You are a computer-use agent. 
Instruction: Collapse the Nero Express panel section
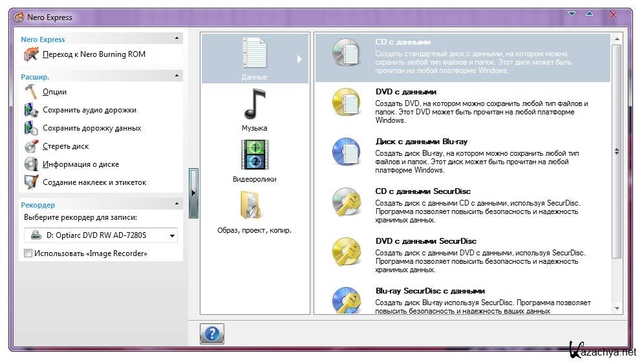coord(177,39)
